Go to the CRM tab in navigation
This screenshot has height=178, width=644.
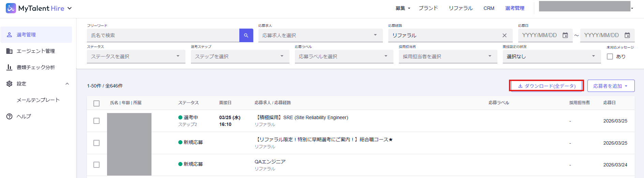pyautogui.click(x=489, y=8)
